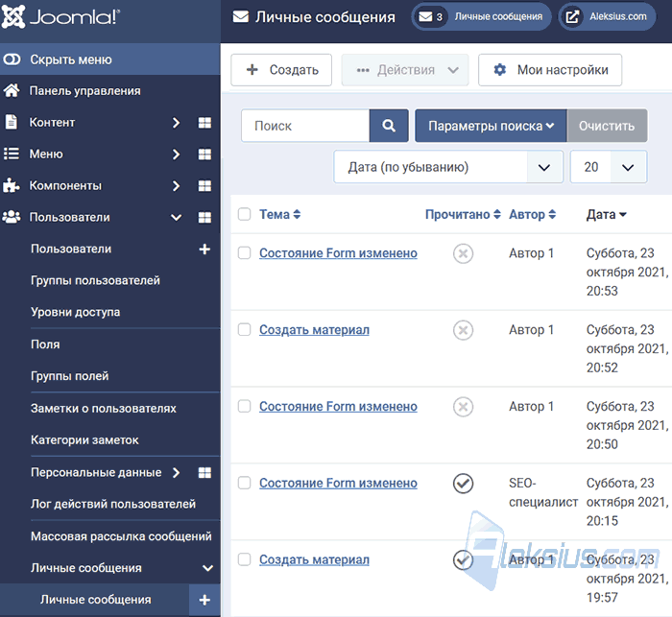
Task: Click the Создать button
Action: pyautogui.click(x=281, y=70)
